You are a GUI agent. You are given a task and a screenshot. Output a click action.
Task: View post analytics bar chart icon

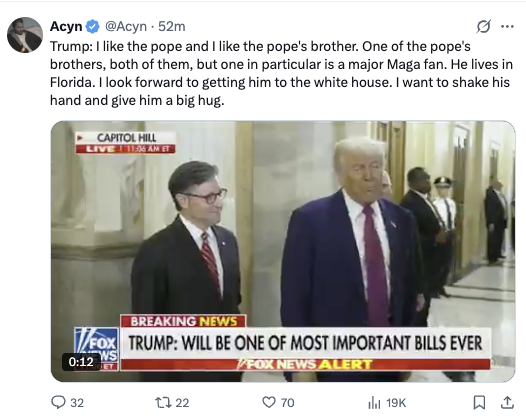coord(374,402)
